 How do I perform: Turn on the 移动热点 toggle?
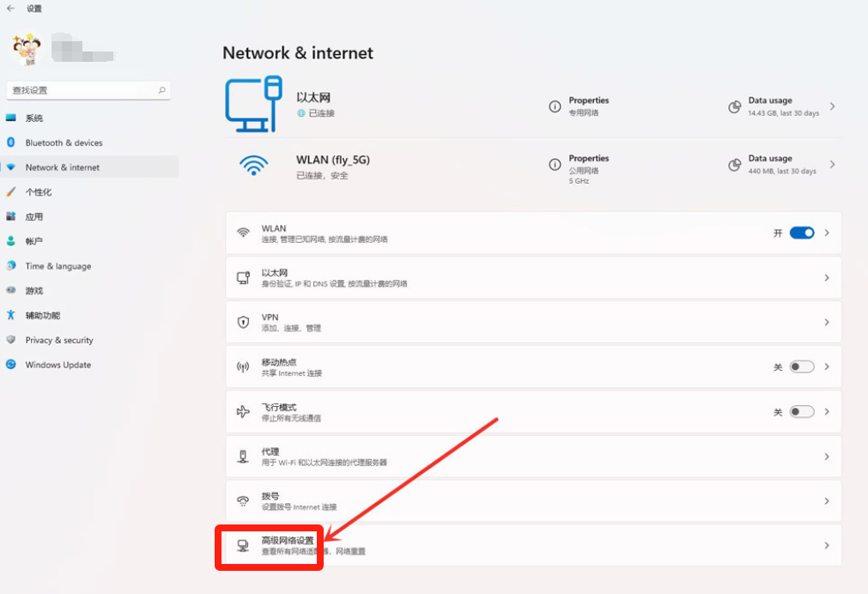coord(802,367)
